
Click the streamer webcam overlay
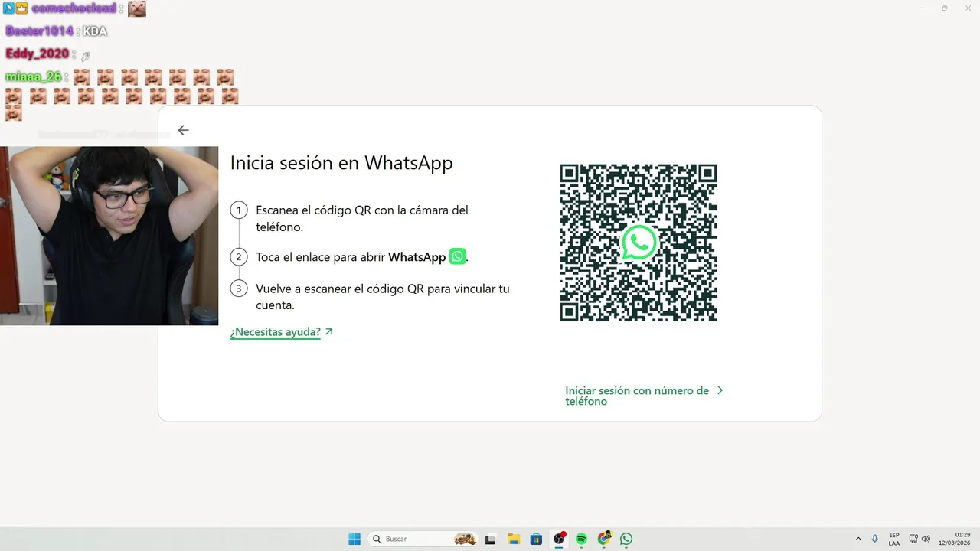pos(109,236)
